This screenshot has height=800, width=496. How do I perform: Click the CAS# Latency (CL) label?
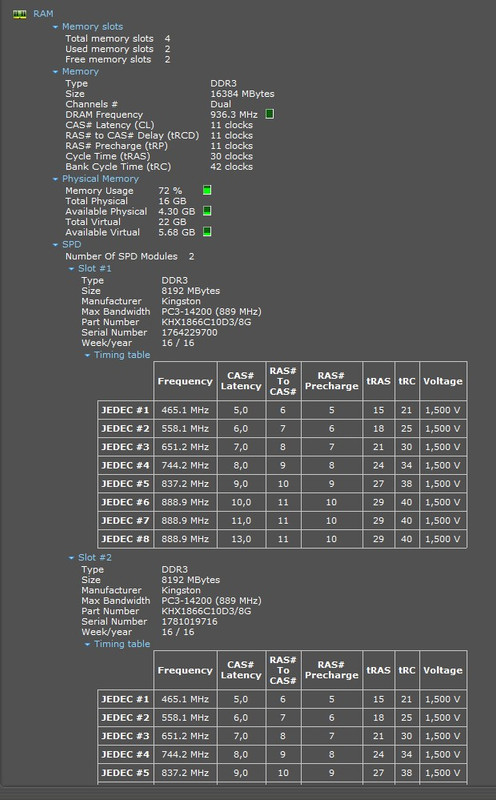tap(110, 125)
